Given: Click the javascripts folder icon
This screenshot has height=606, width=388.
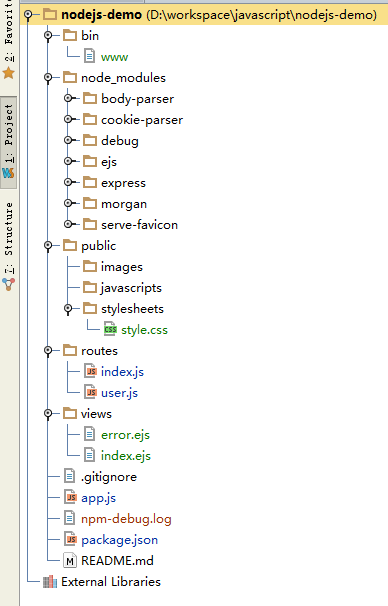Looking at the screenshot, I should (x=90, y=287).
